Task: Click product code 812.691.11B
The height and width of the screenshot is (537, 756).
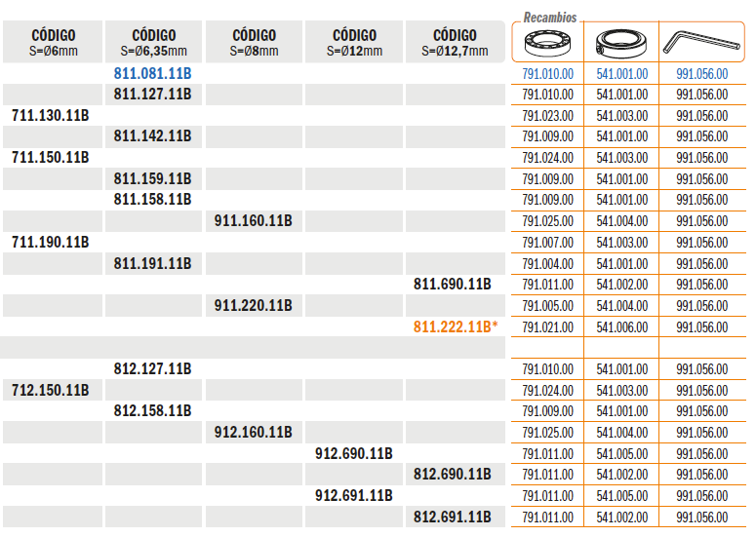Action: tap(453, 517)
